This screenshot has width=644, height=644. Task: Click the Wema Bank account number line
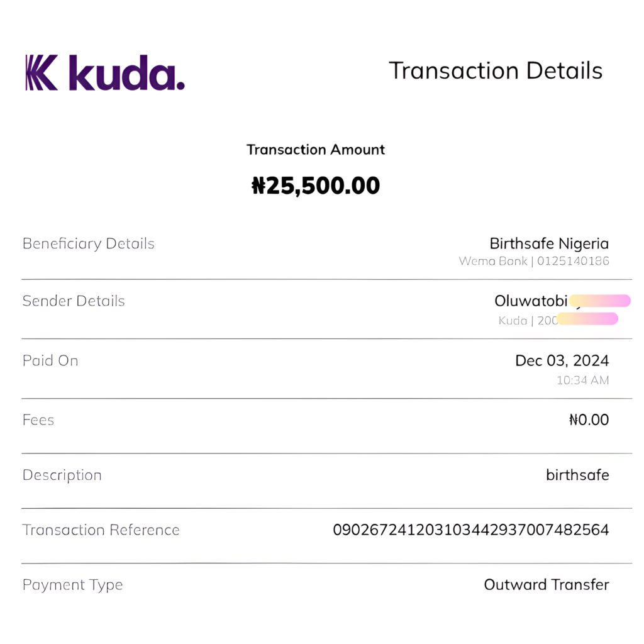pyautogui.click(x=533, y=260)
